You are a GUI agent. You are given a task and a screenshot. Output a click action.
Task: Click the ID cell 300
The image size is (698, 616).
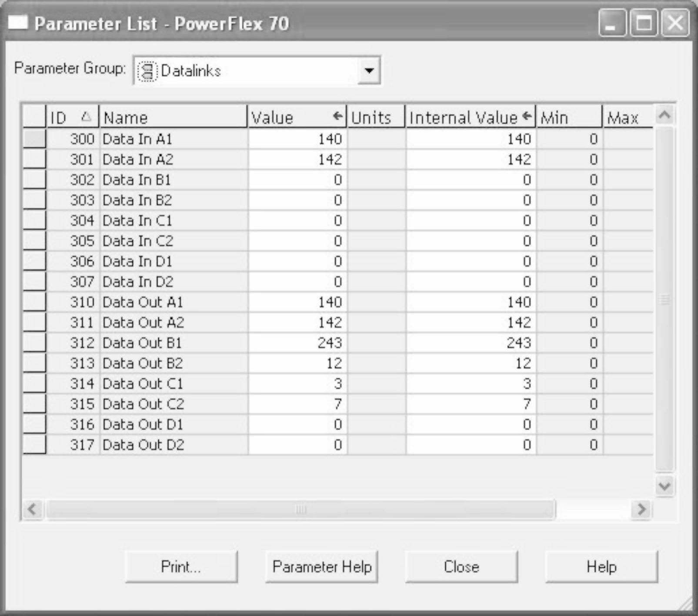pos(73,139)
